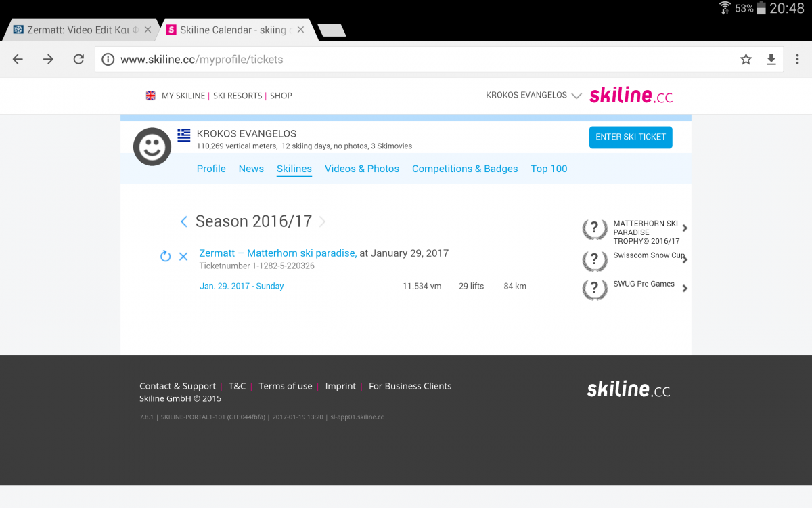Click the Season 2016/17 heading
812x508 pixels.
point(254,221)
